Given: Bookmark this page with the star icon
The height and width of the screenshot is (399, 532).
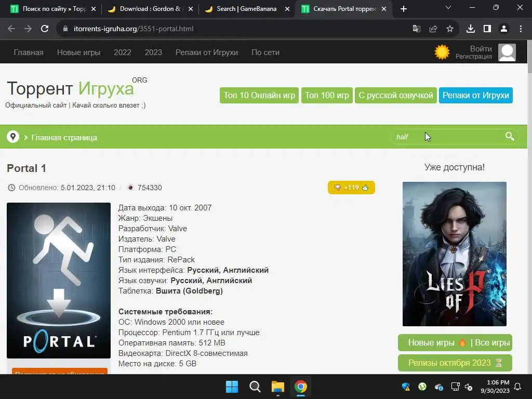Looking at the screenshot, I should click(x=450, y=29).
